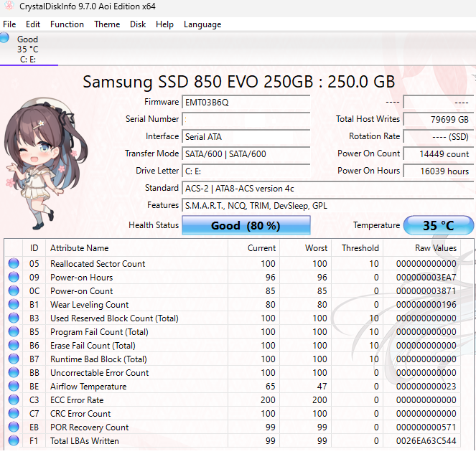Open the Function menu
Viewport: 476px width, 454px height.
click(x=67, y=24)
